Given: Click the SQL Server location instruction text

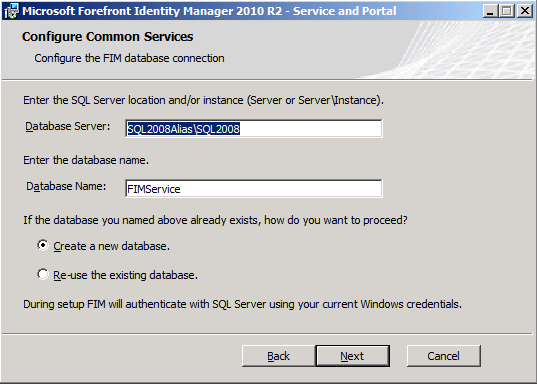Looking at the screenshot, I should click(x=203, y=100).
